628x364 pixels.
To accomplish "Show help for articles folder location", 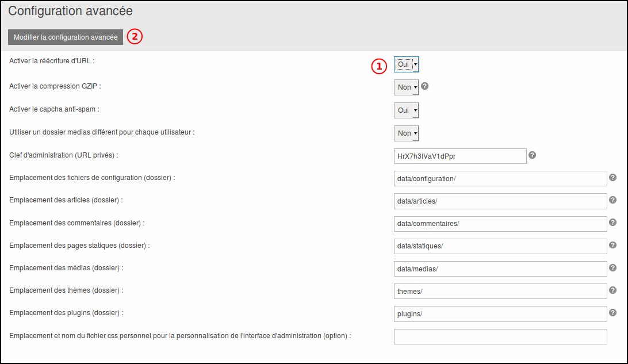I will tap(612, 200).
